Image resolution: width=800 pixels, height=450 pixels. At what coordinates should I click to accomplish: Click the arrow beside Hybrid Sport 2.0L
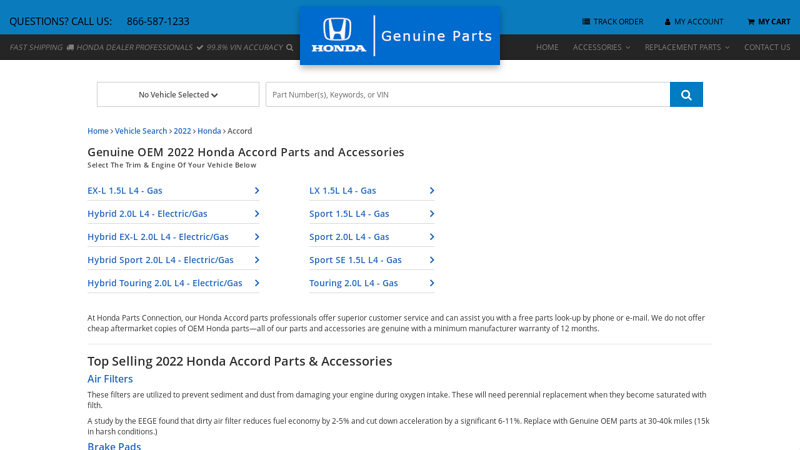click(257, 260)
